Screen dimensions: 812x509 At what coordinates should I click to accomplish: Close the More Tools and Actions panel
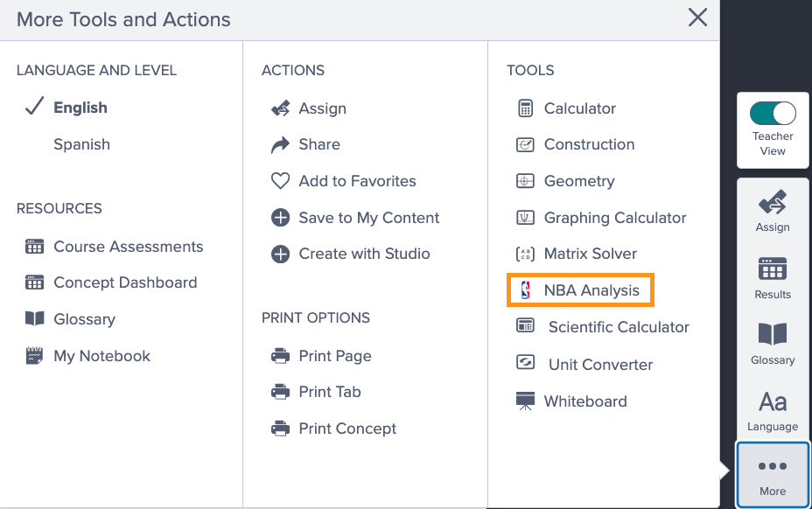click(x=697, y=17)
